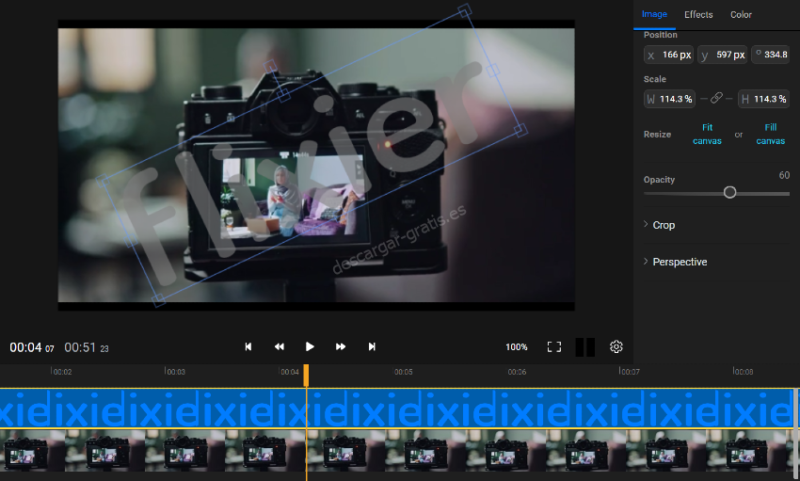Select the Image tab

654,15
